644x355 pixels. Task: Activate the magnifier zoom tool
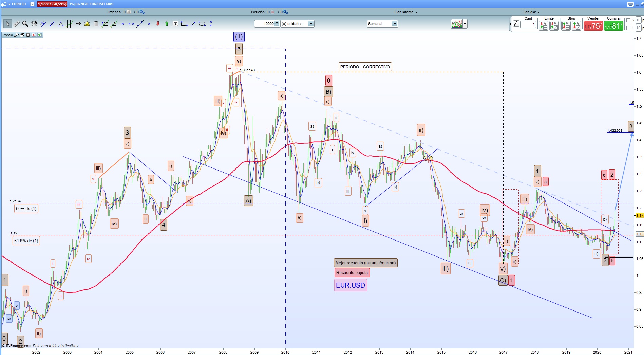(x=25, y=24)
